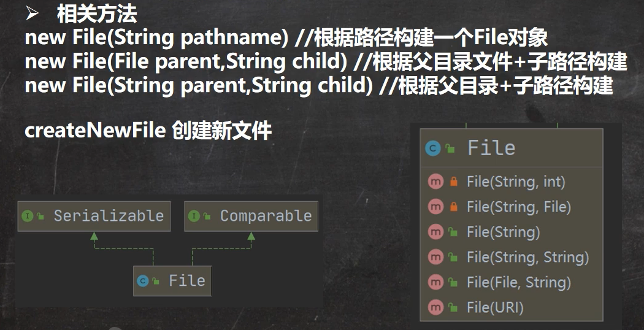This screenshot has width=644, height=330.
Task: Click the createNewFile 创建新文件 text line
Action: 148,131
